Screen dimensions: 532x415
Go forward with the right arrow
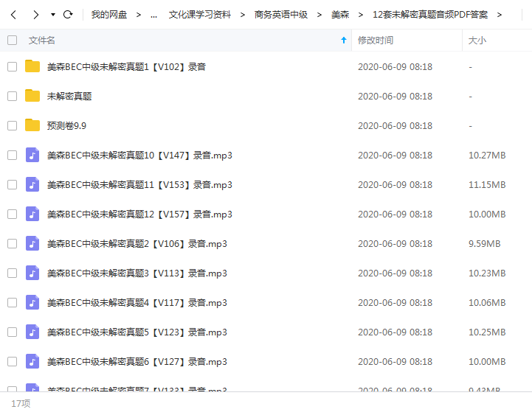point(35,15)
